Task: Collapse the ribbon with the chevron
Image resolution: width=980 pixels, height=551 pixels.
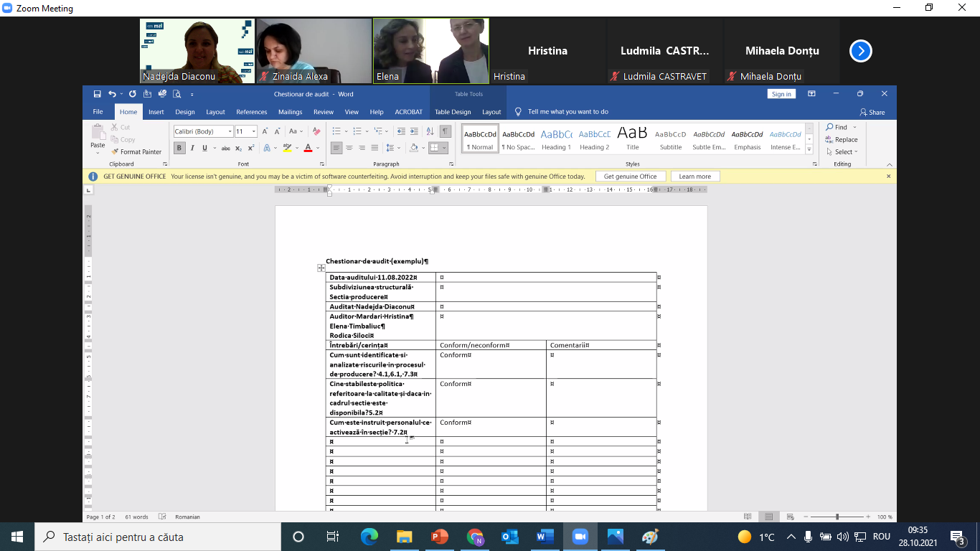Action: point(890,164)
